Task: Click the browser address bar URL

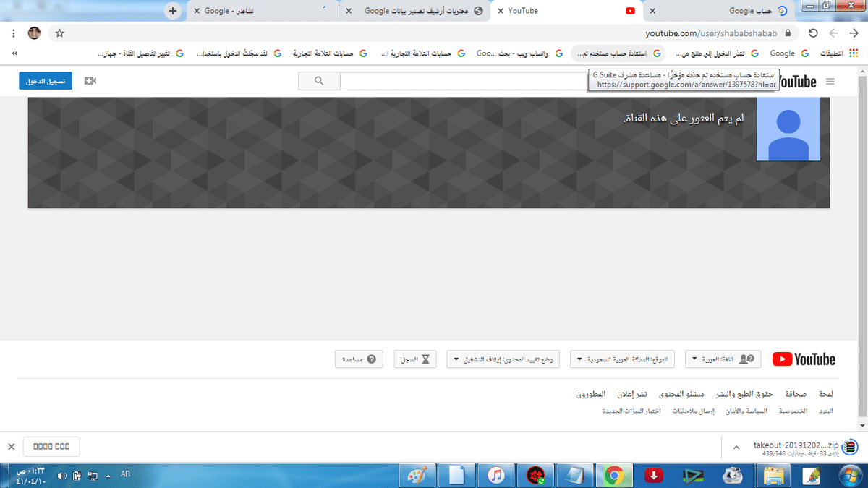Action: [x=711, y=33]
